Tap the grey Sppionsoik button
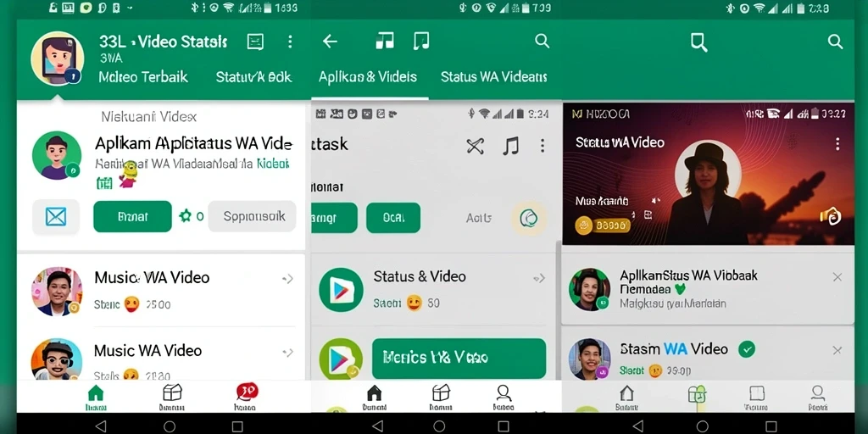Screen dimensions: 868x434 [252, 216]
